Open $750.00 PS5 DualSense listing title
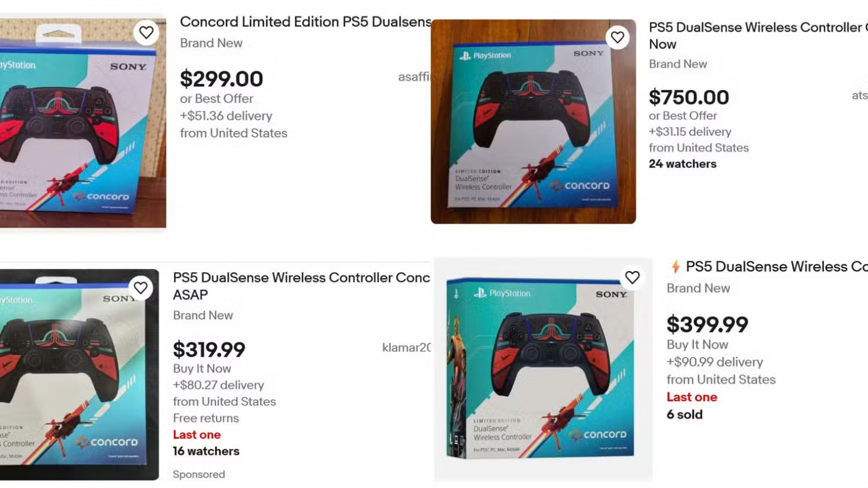This screenshot has height=488, width=868. (758, 35)
